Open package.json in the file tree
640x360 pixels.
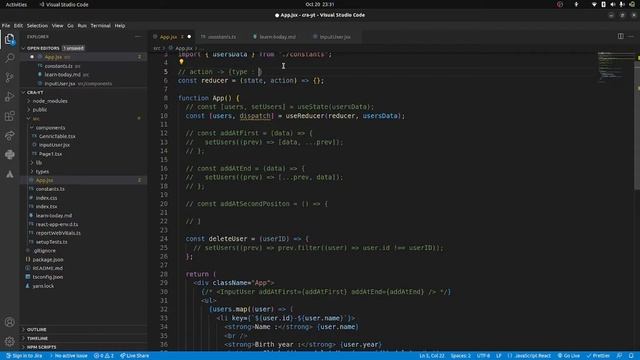click(48, 260)
